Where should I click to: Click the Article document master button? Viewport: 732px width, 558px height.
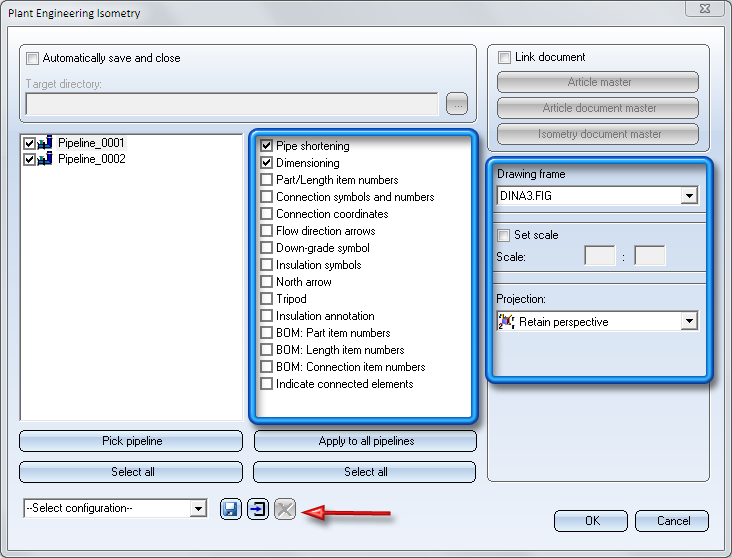(598, 108)
